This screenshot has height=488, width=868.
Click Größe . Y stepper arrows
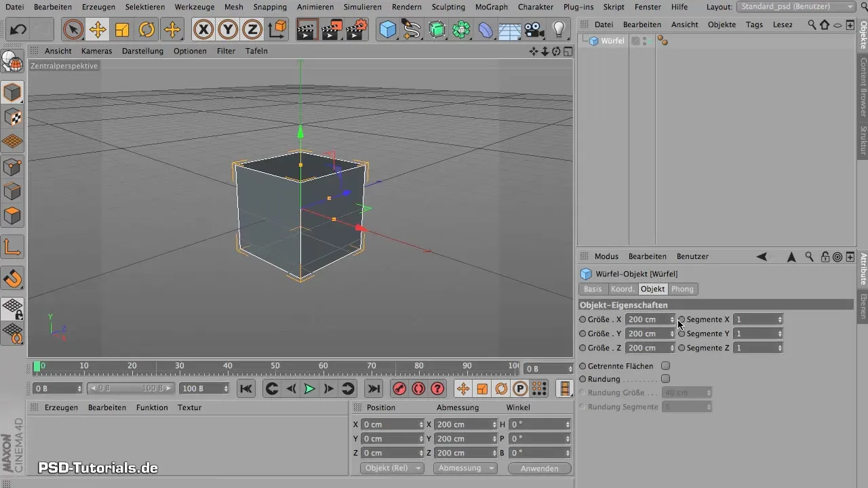[672, 333]
